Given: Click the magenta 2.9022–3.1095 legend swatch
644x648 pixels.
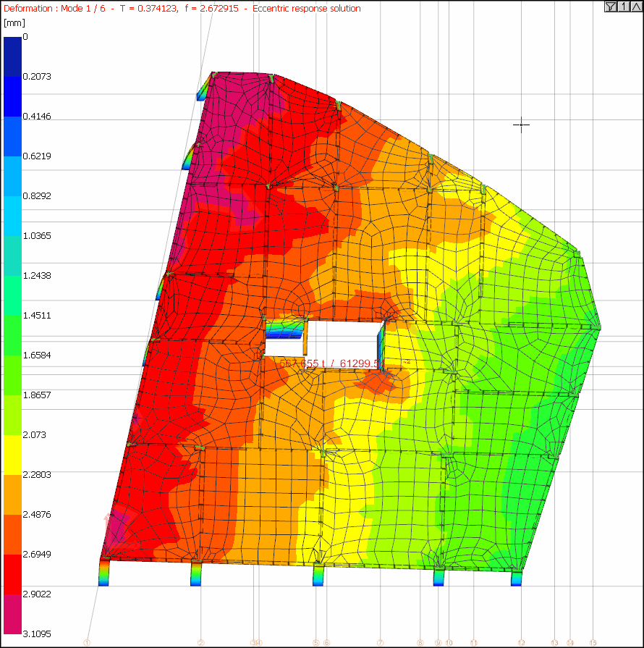Looking at the screenshot, I should point(13,614).
